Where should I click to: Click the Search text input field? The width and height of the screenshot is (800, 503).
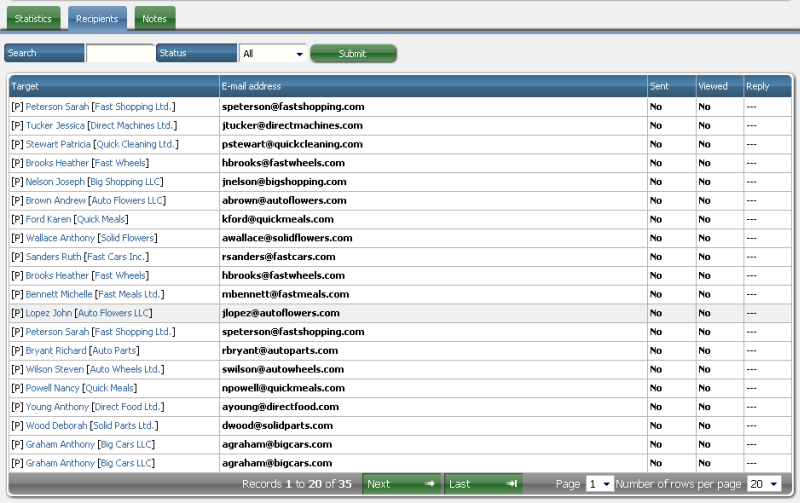[x=120, y=53]
